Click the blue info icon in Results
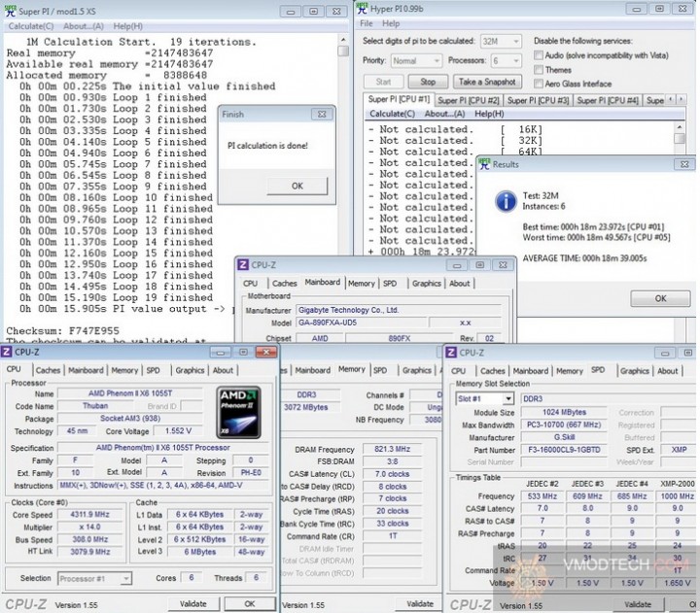The image size is (700, 613). [x=506, y=202]
